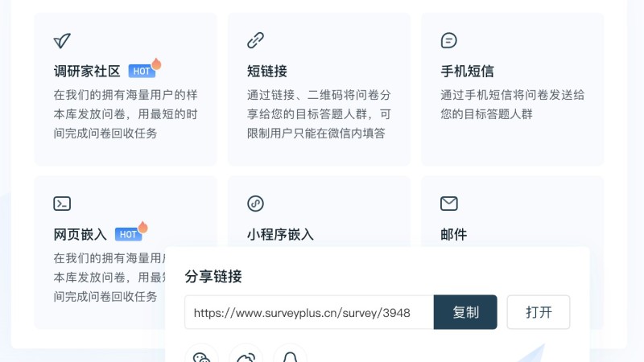
Task: Select the 网页嵌入 card title
Action: 80,234
